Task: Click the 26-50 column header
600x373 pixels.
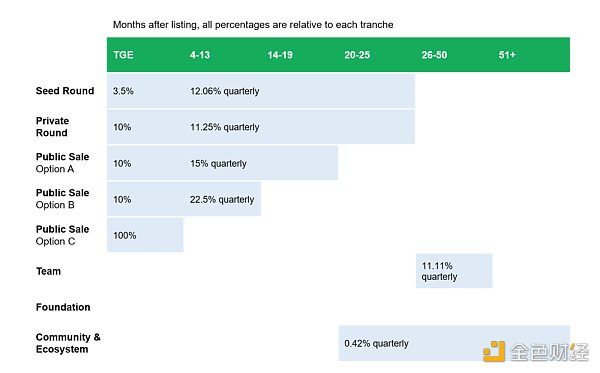Action: (x=434, y=55)
